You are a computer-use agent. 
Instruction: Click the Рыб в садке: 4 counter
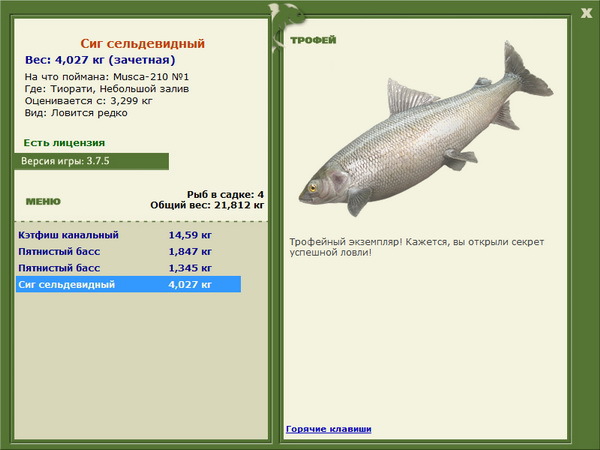(225, 194)
